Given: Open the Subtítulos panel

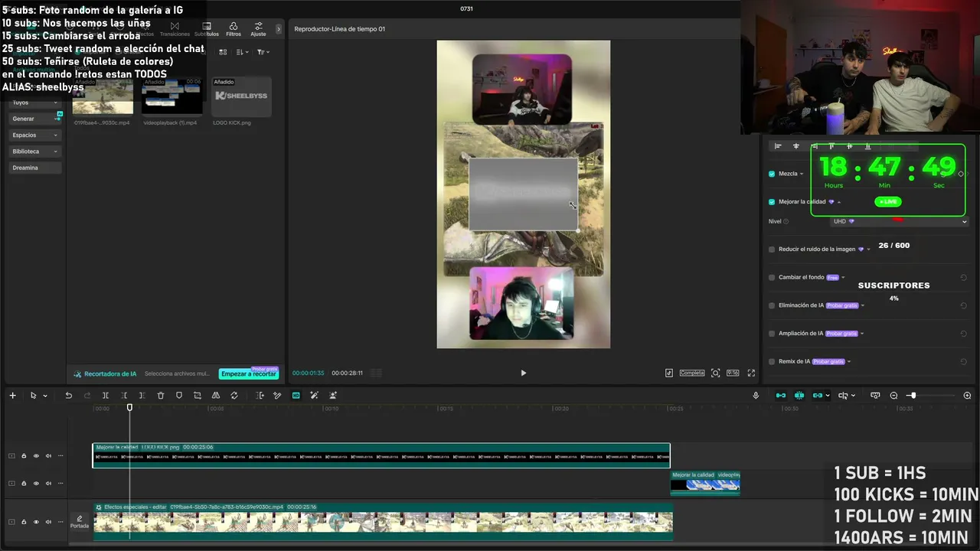Looking at the screenshot, I should point(207,29).
